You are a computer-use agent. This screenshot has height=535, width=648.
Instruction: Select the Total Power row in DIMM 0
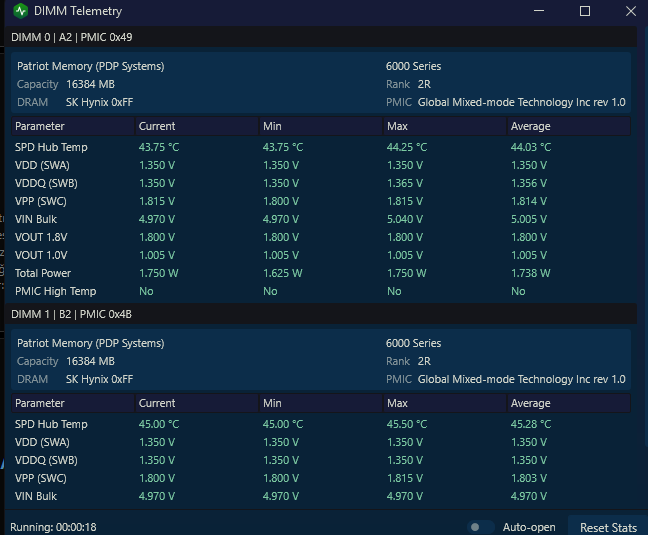click(321, 273)
